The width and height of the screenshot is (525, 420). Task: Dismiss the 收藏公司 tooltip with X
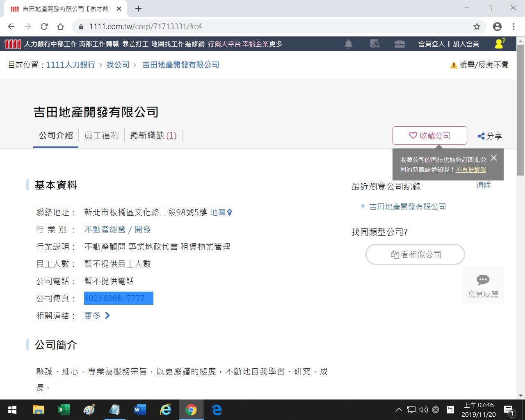click(x=494, y=158)
